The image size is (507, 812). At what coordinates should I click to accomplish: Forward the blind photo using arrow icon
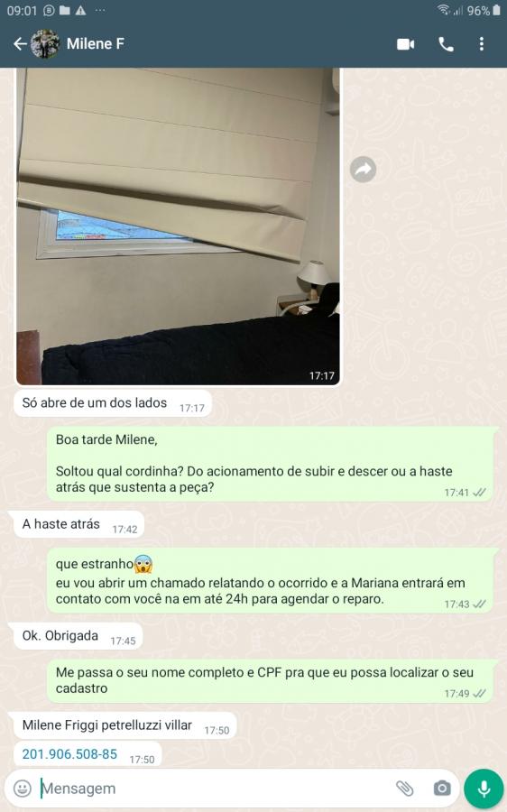coord(363,170)
